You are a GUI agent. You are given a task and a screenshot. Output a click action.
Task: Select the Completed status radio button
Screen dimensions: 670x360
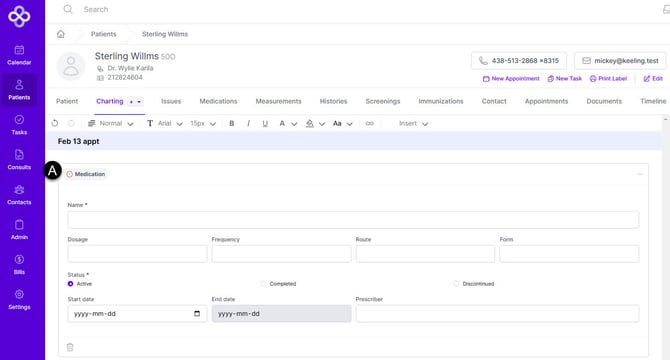(x=263, y=284)
